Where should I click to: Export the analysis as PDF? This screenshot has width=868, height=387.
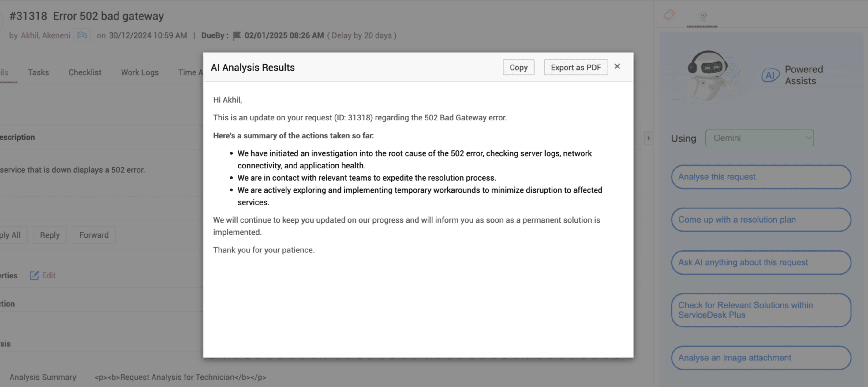[x=575, y=67]
